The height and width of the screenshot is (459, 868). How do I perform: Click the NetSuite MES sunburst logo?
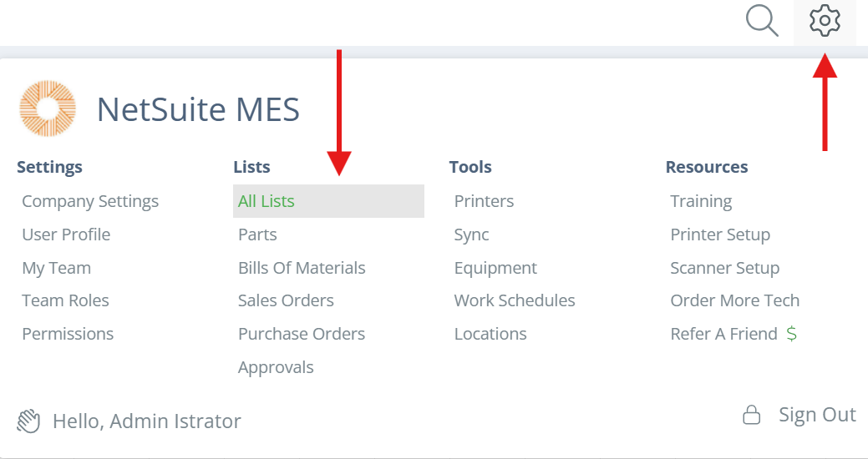tap(48, 108)
